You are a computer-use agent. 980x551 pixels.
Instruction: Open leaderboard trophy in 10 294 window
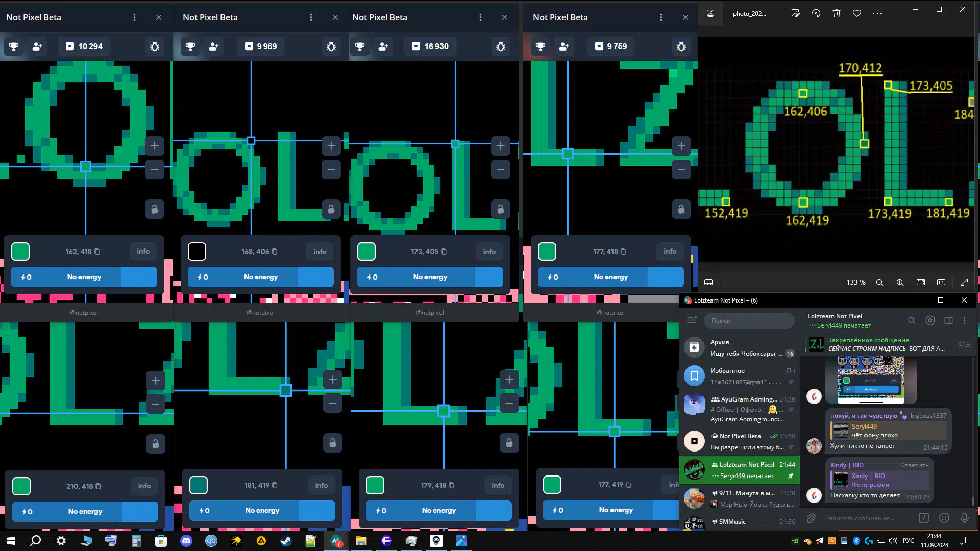click(x=14, y=46)
